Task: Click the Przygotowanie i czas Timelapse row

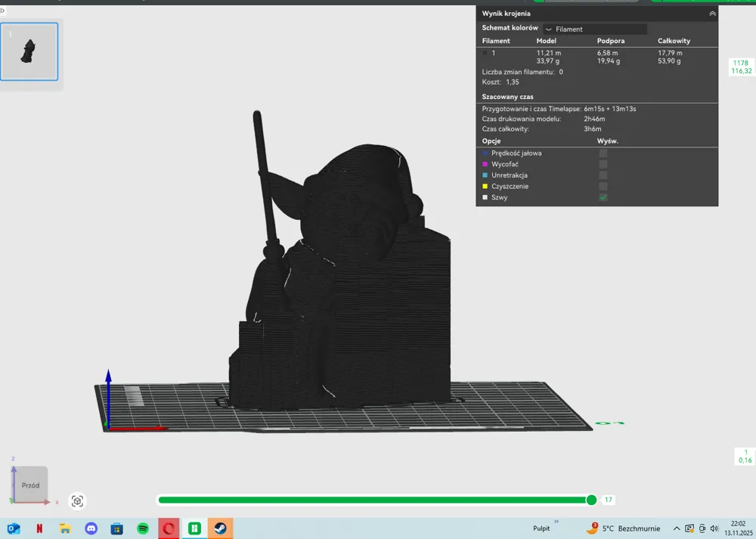Action: 559,109
